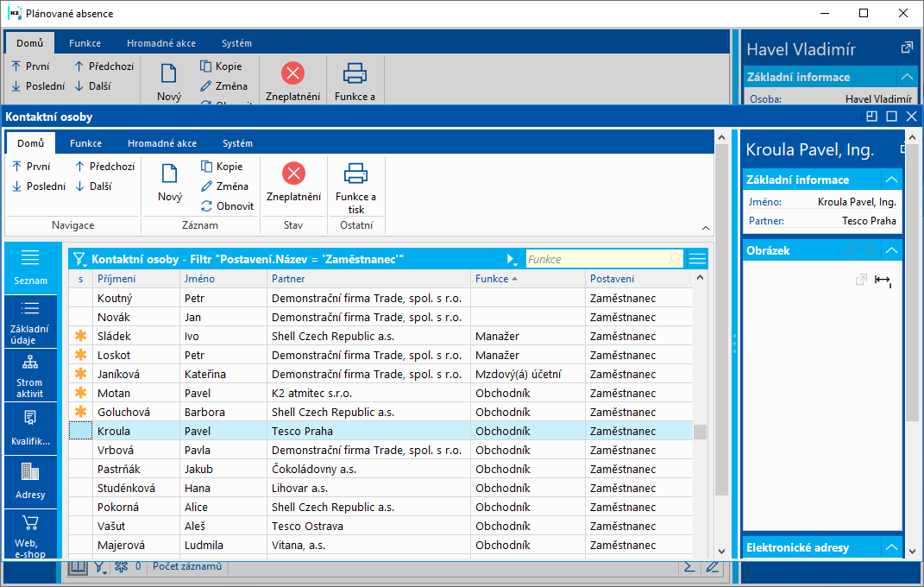Open the Web, e-shop sidebar page
This screenshot has width=924, height=587.
coord(30,533)
